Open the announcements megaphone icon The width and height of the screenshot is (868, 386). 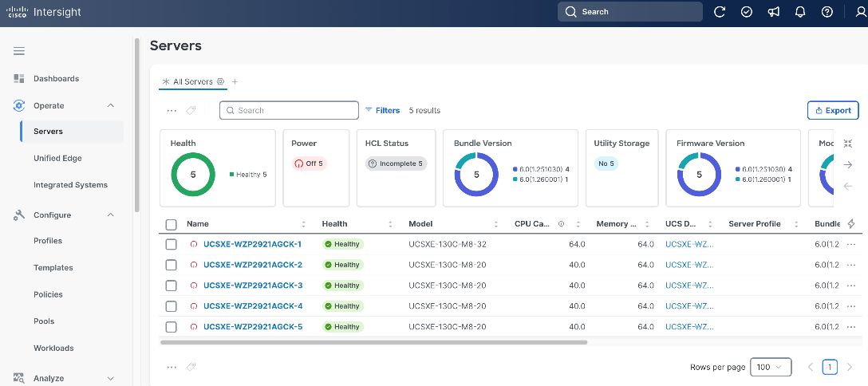[773, 12]
